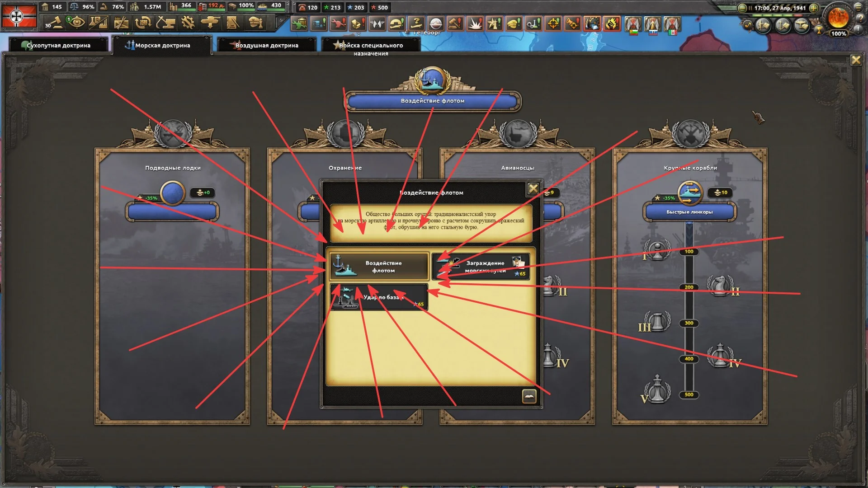Click the raised fist resistance alert
Viewport: 868px width, 488px height.
tap(611, 23)
